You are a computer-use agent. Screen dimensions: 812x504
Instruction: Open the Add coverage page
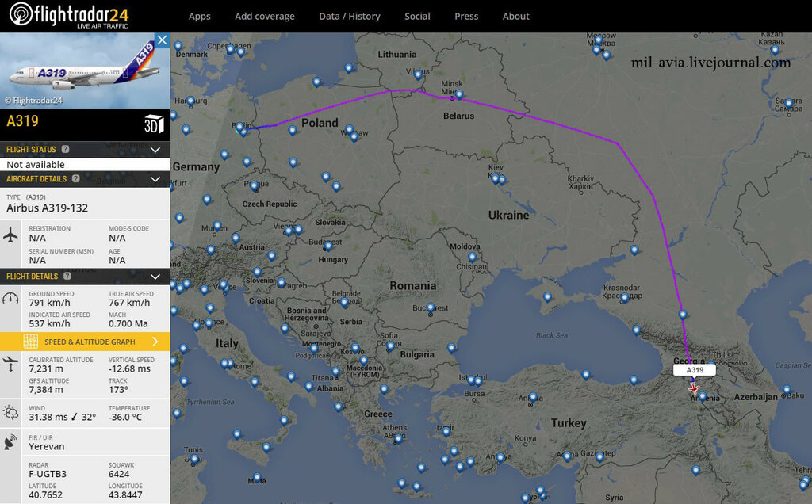(265, 16)
